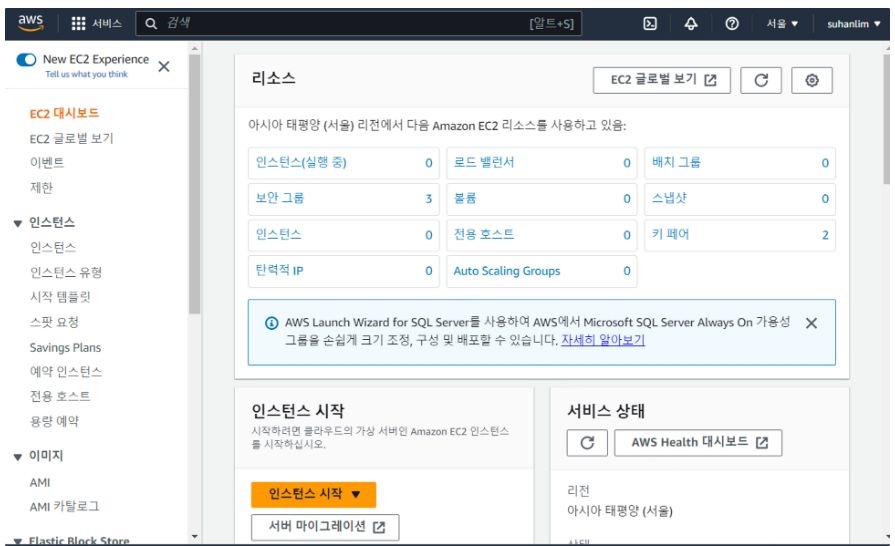The image size is (895, 546).
Task: Click the sidebar scroll-down arrow
Action: (195, 536)
